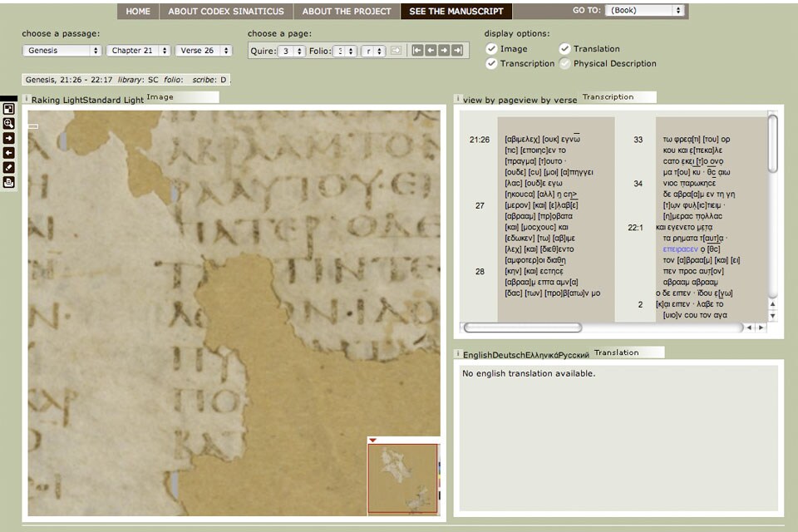Screen dimensions: 798x532
Task: Open the GO TO (Book) dropdown
Action: tap(644, 10)
